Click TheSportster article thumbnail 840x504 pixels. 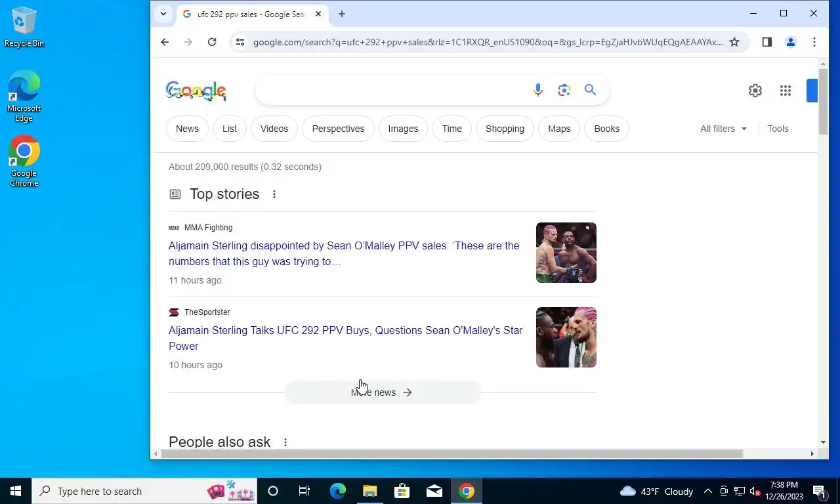click(566, 337)
